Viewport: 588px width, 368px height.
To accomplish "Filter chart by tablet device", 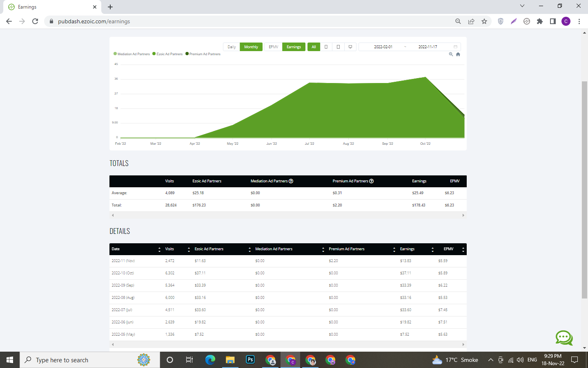I will click(x=338, y=47).
